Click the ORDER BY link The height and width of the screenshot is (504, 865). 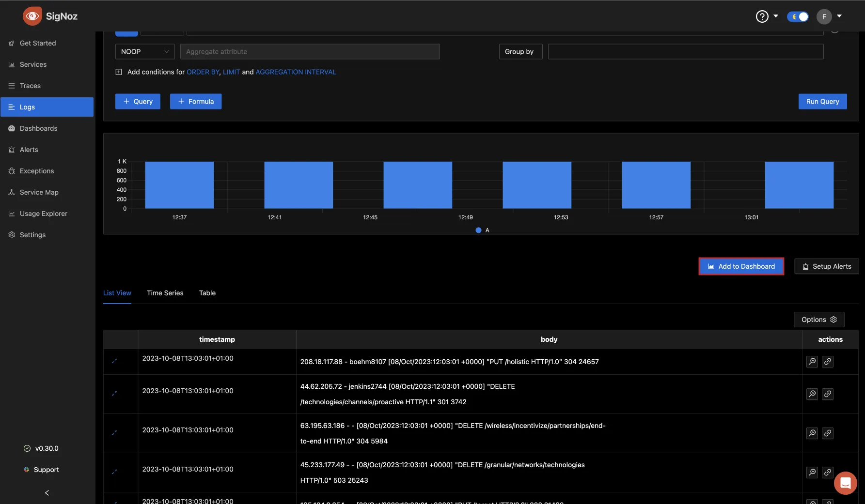point(203,72)
